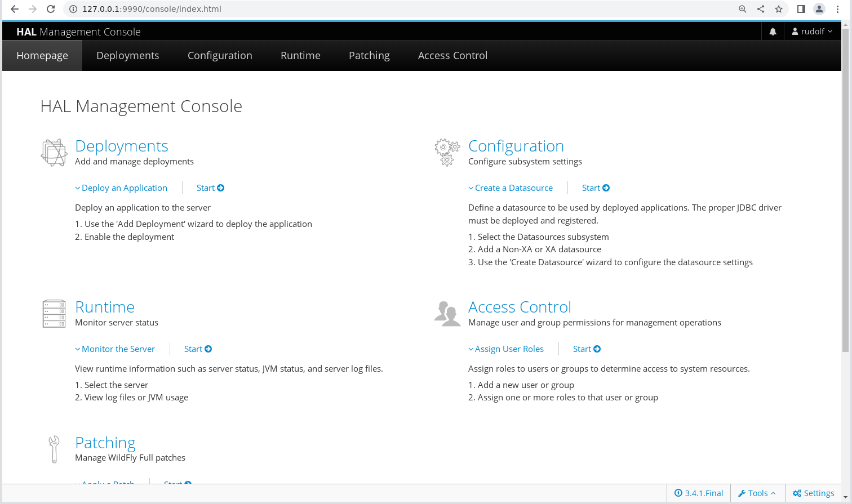Click the text 'Add a Non-XA or XA datasource'
Screen dimensions: 852x504
(x=539, y=249)
